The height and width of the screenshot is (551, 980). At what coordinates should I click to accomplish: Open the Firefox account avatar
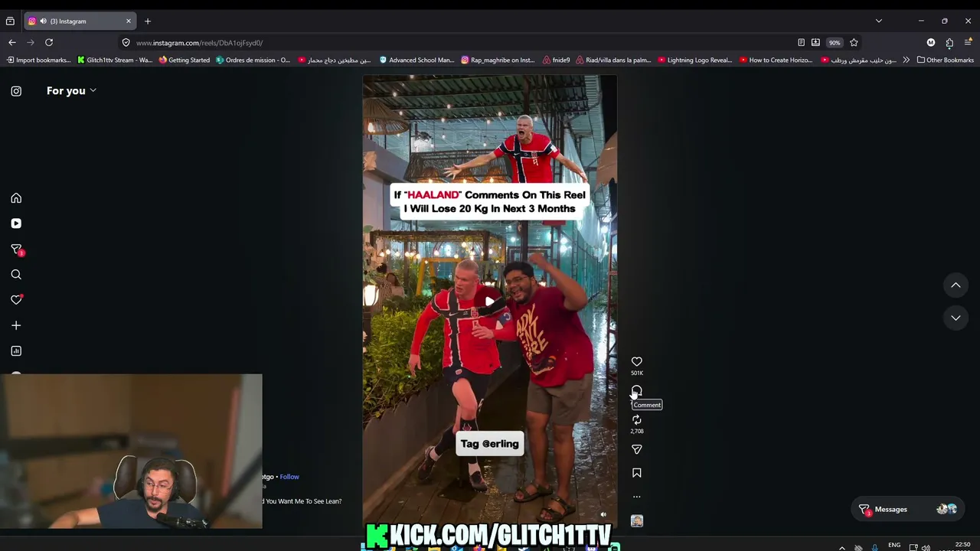click(931, 43)
